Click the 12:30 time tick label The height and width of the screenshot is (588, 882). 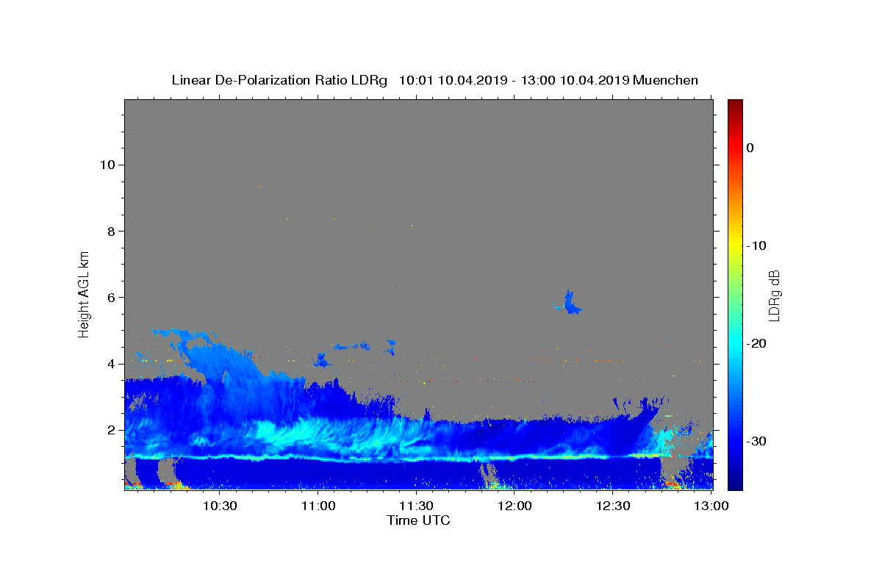(613, 506)
